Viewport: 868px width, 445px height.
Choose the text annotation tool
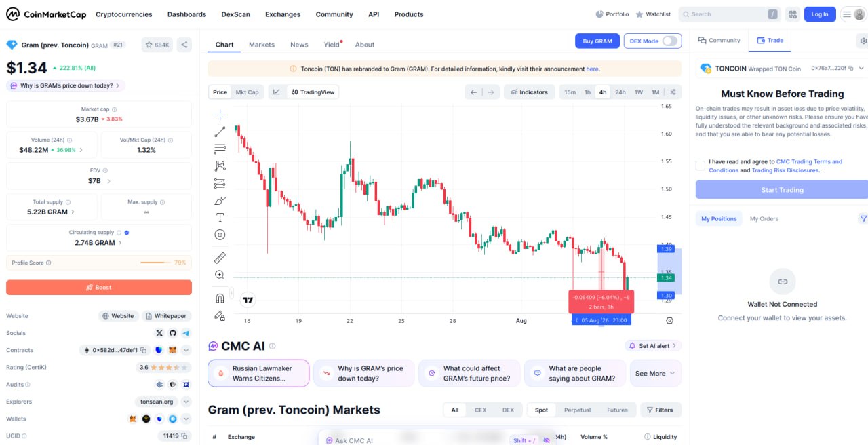tap(220, 217)
